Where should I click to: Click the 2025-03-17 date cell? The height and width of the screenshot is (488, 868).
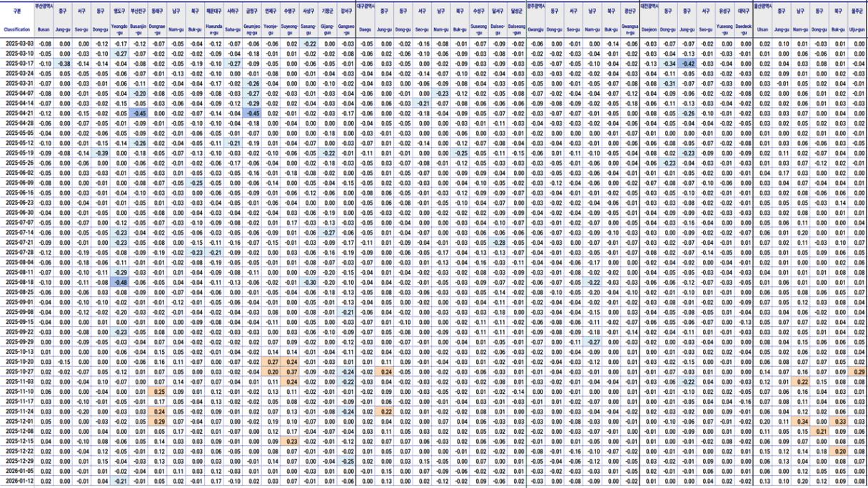coord(17,63)
